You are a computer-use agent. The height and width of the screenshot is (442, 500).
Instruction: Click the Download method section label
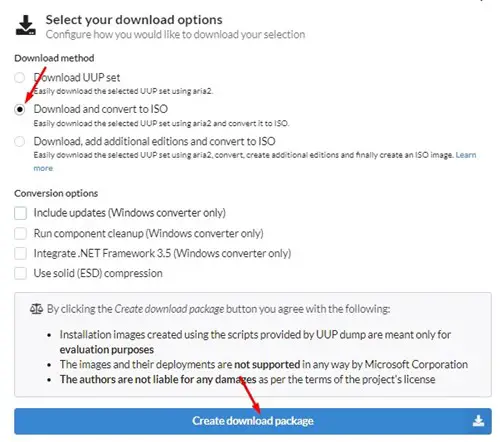click(54, 58)
